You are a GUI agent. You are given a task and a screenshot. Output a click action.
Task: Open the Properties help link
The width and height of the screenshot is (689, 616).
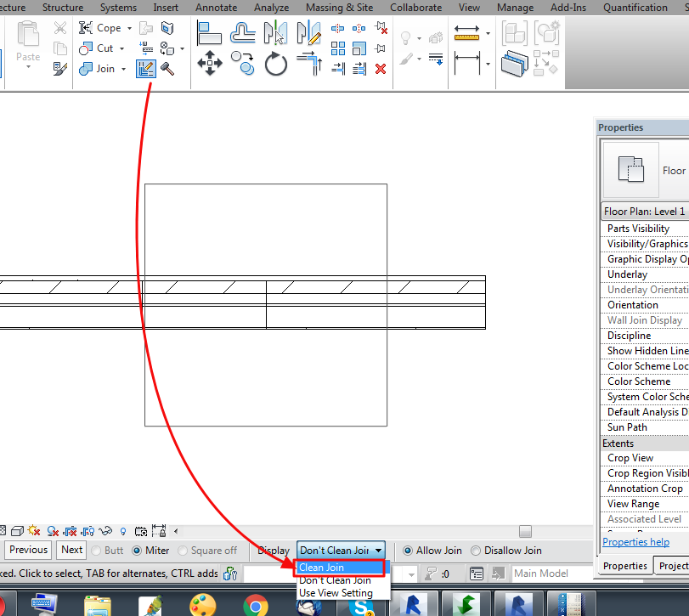coord(635,542)
